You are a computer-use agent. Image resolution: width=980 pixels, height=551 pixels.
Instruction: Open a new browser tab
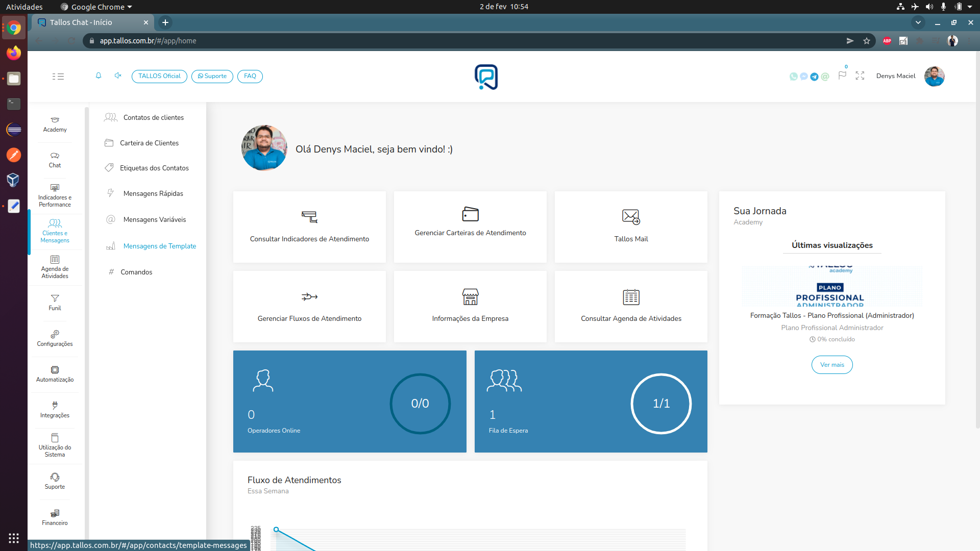(x=165, y=22)
